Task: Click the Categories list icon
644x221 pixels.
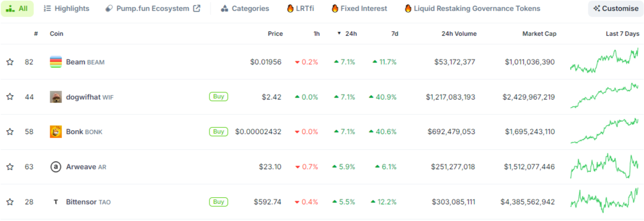Action: click(x=225, y=9)
